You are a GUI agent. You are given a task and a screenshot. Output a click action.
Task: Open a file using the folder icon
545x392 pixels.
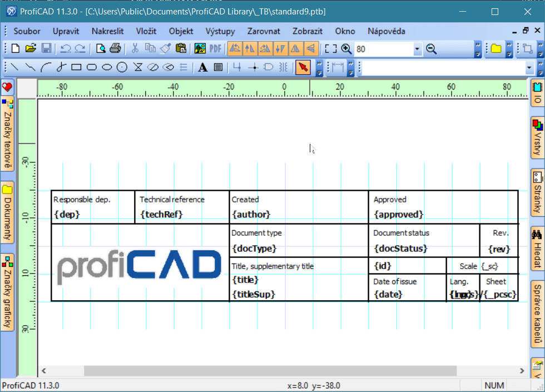point(31,49)
